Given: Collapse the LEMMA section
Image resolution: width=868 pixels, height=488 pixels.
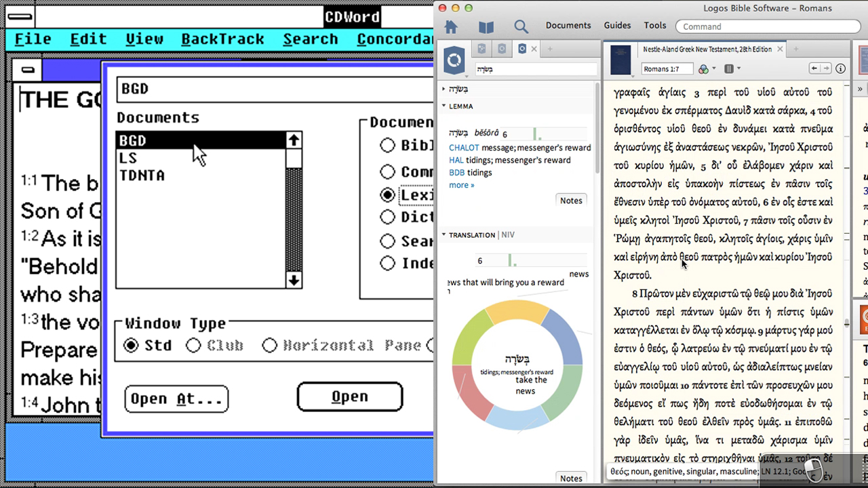Looking at the screenshot, I should tap(444, 106).
